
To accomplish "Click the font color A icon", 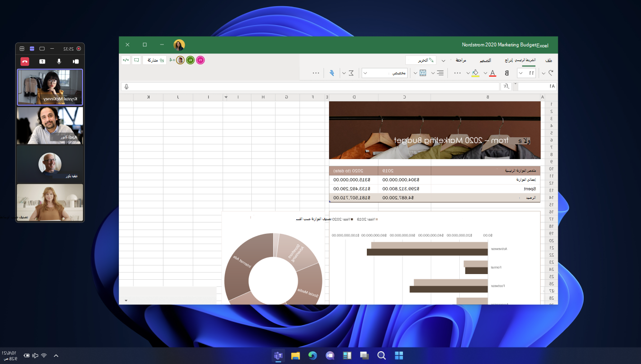I will [492, 73].
